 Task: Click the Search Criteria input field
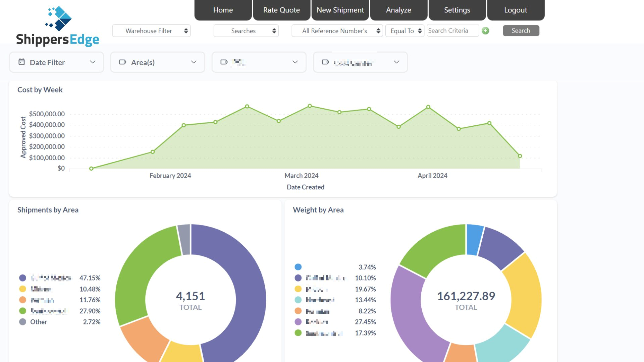(452, 31)
